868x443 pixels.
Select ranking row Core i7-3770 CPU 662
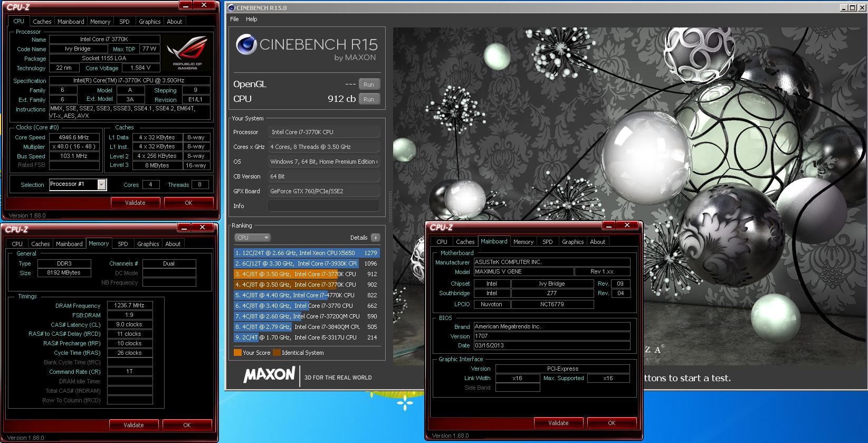click(x=307, y=306)
